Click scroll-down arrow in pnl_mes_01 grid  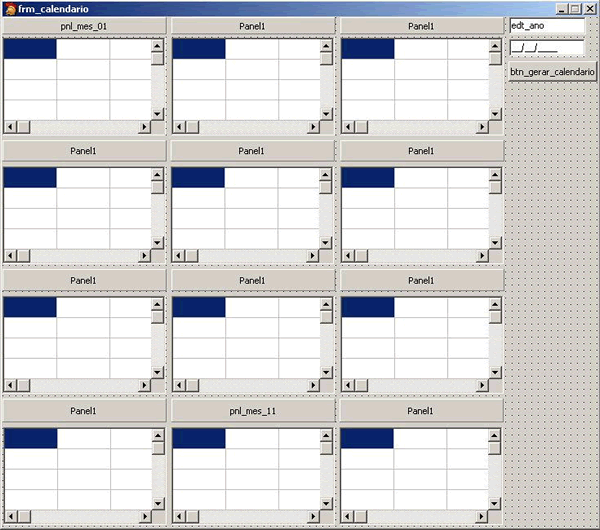tap(157, 114)
